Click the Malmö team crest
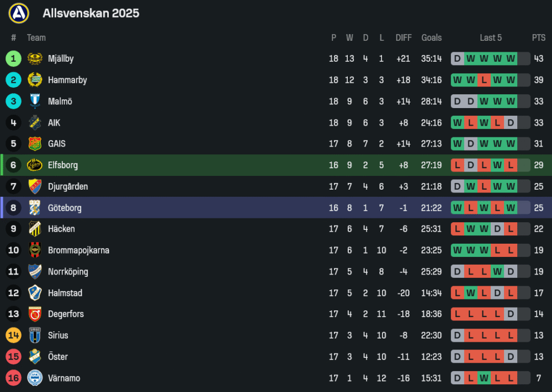 [35, 101]
